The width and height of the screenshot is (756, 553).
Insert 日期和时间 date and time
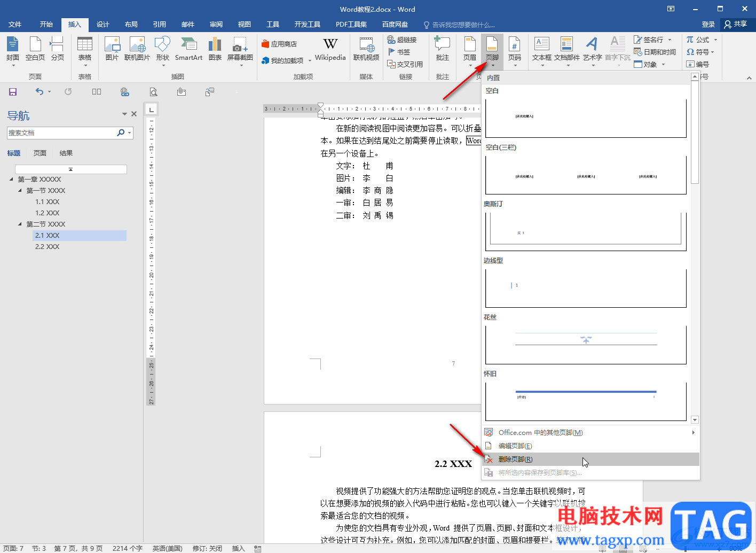(655, 52)
